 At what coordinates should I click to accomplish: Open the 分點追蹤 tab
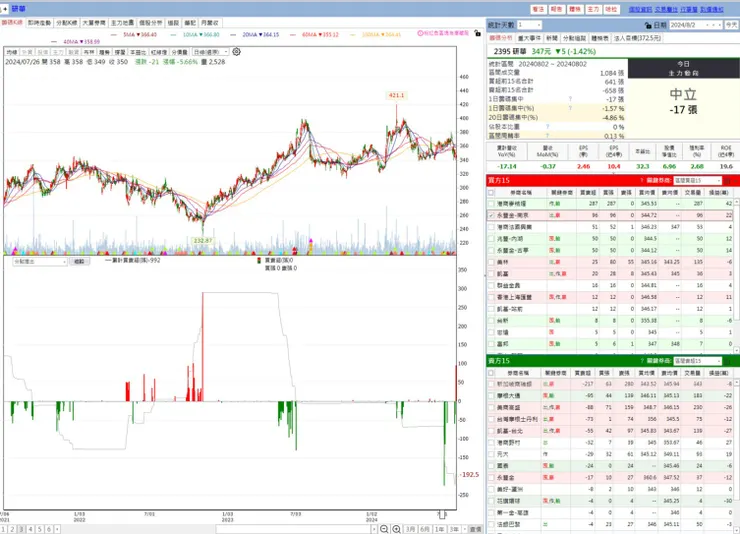pos(574,38)
